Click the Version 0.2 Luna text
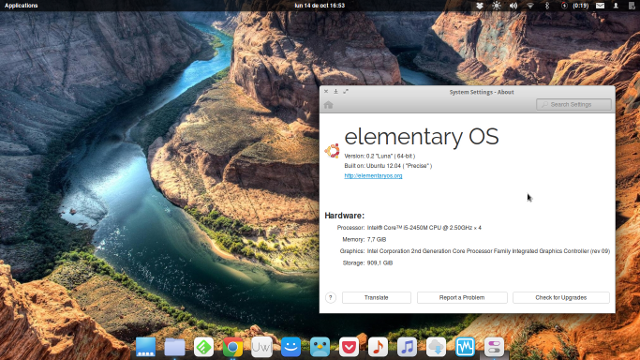 click(380, 156)
